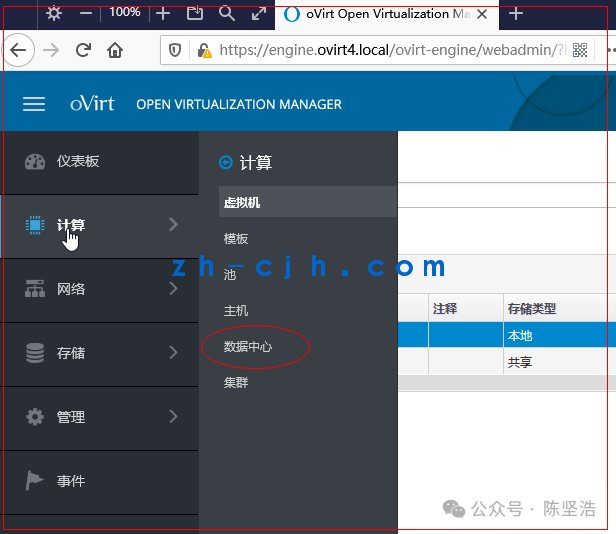The width and height of the screenshot is (616, 534).
Task: Click the back arrow beside 计算 heading
Action: click(x=226, y=162)
